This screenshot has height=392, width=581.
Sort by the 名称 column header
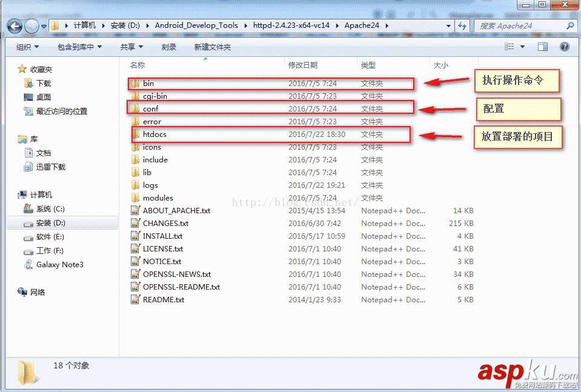click(x=138, y=65)
